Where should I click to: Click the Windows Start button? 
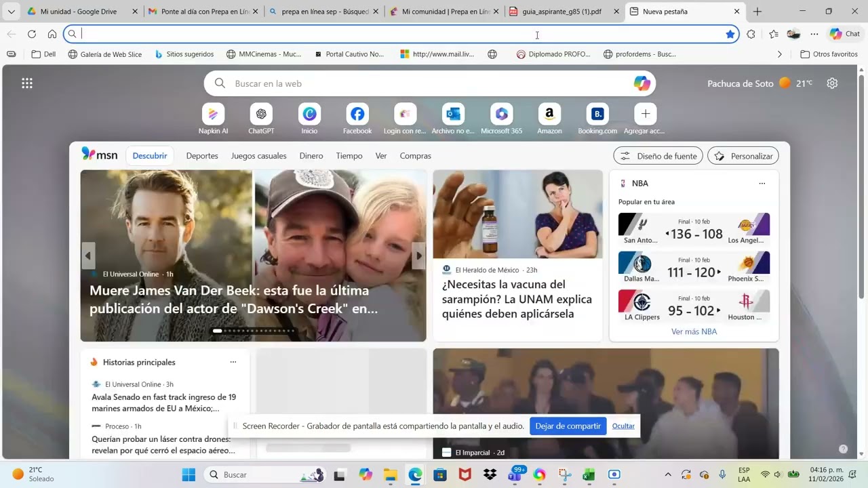(x=189, y=474)
